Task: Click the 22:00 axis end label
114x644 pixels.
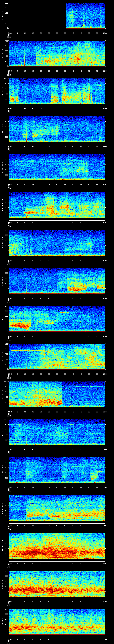Action: point(105,487)
